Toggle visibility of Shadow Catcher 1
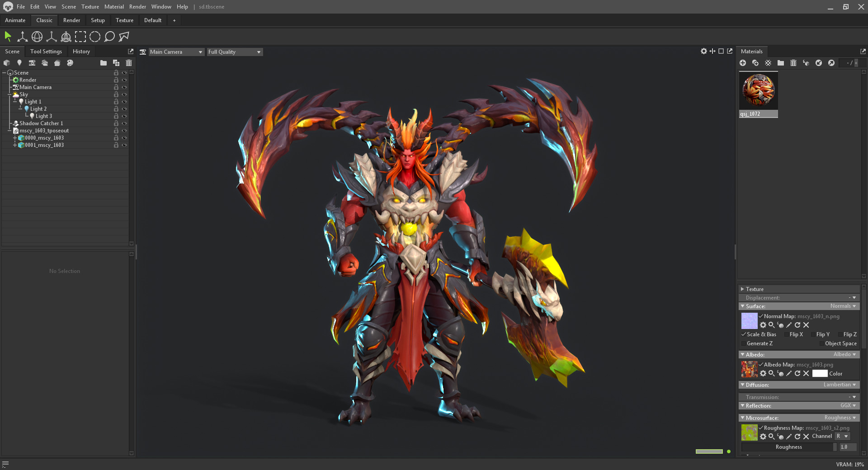868x470 pixels. pyautogui.click(x=124, y=123)
